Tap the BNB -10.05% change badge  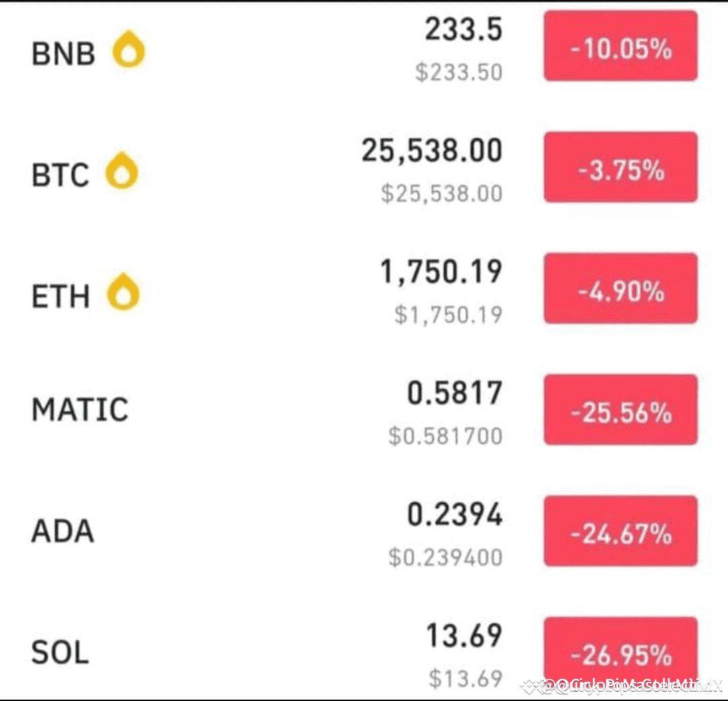[621, 46]
